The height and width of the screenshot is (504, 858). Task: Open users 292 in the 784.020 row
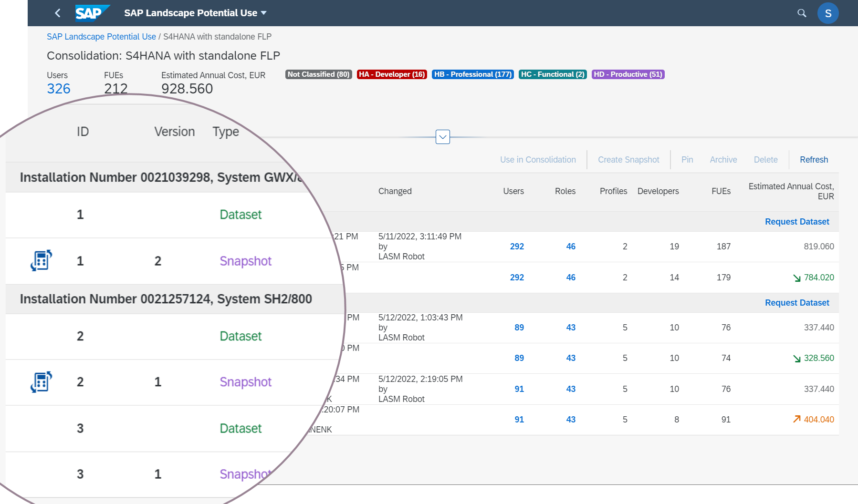pyautogui.click(x=517, y=278)
